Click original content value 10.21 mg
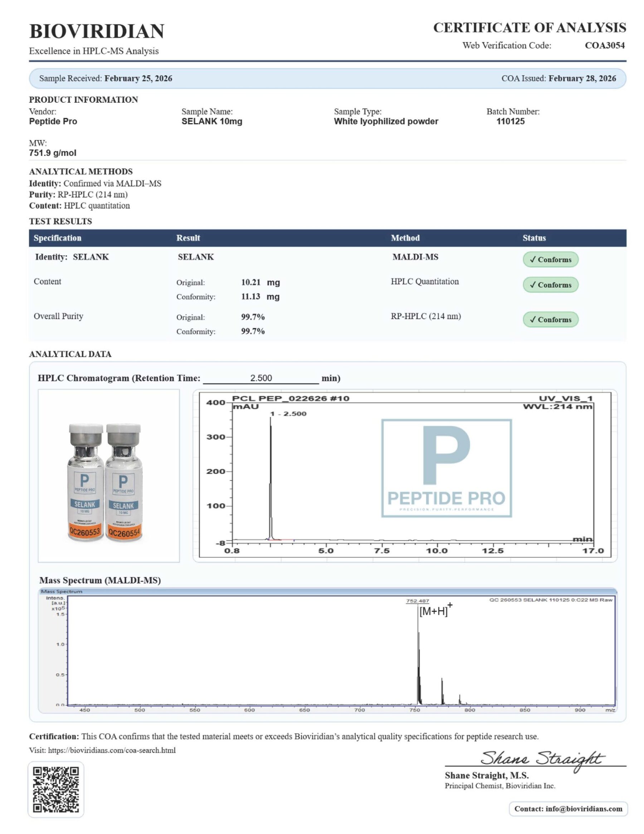Viewport: 644px width, 834px height. click(x=260, y=282)
